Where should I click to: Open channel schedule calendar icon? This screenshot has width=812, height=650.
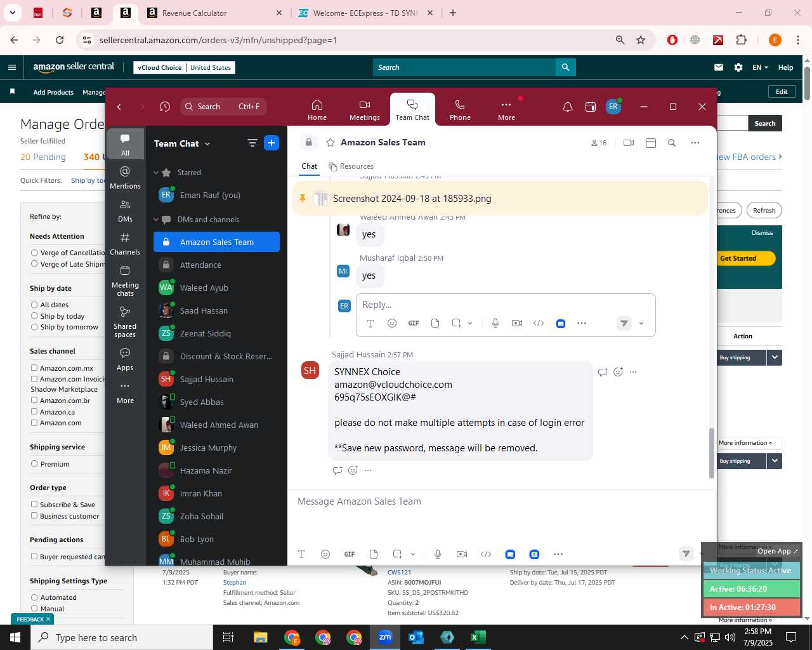pos(650,143)
